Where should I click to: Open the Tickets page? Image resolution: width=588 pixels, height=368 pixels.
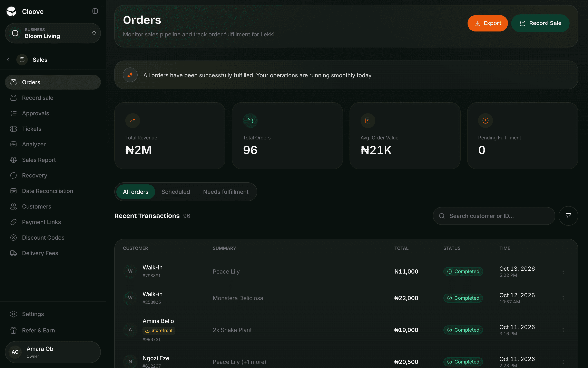[x=53, y=129]
